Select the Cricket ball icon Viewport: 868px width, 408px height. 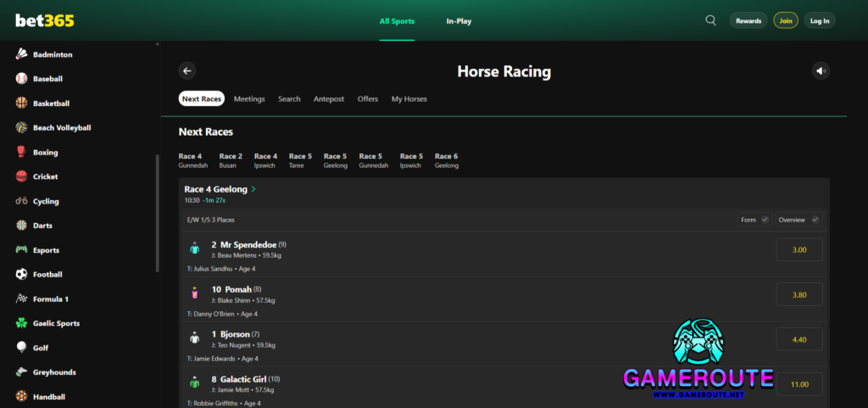point(21,176)
